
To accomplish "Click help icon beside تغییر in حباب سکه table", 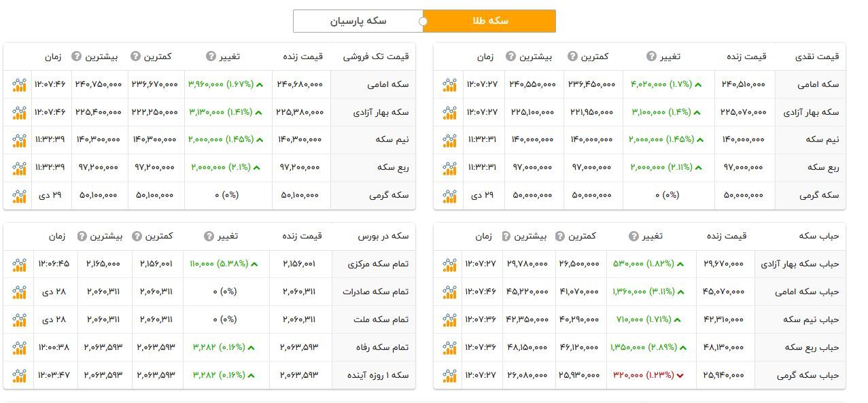I will coord(633,236).
